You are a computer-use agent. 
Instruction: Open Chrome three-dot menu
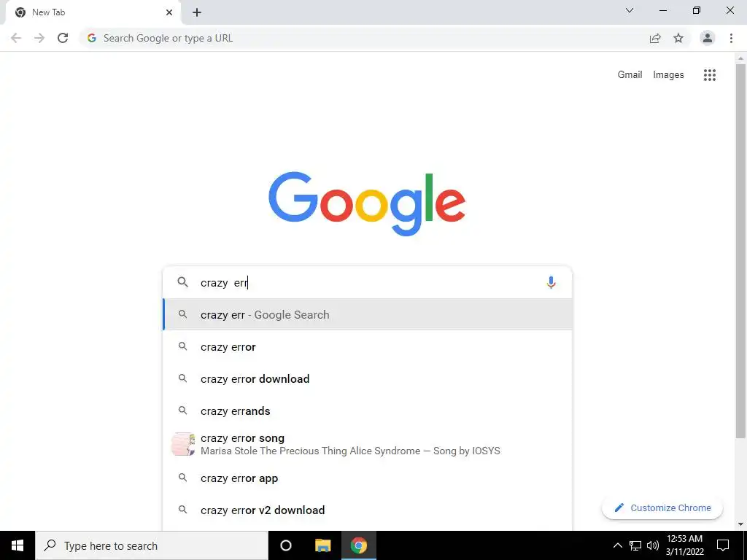pos(731,38)
